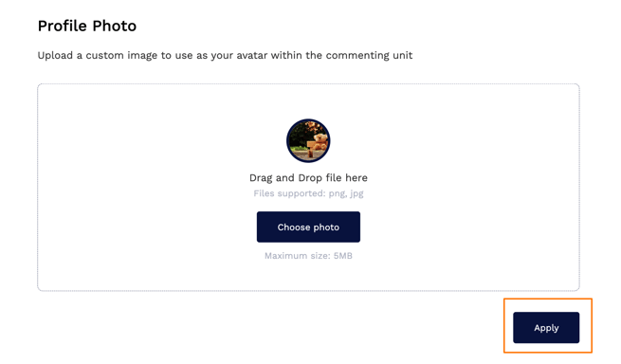The width and height of the screenshot is (621, 364).
Task: Select the circular teddy bear avatar
Action: pyautogui.click(x=308, y=140)
